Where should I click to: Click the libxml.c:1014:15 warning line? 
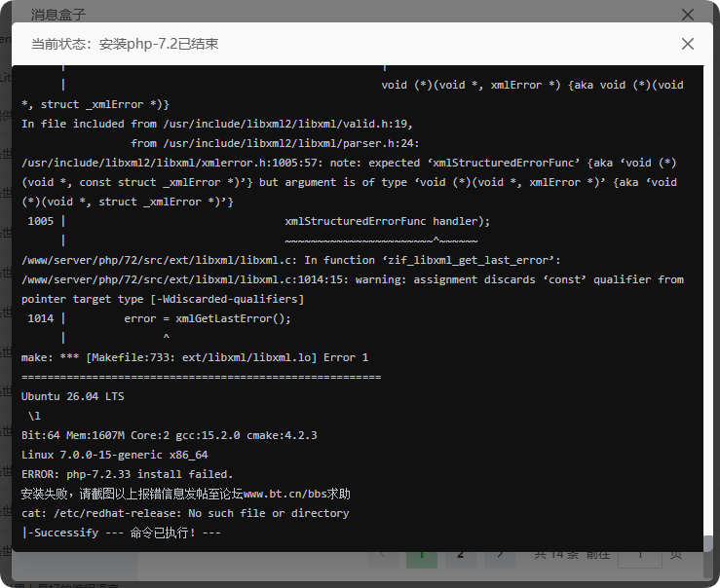pos(352,279)
